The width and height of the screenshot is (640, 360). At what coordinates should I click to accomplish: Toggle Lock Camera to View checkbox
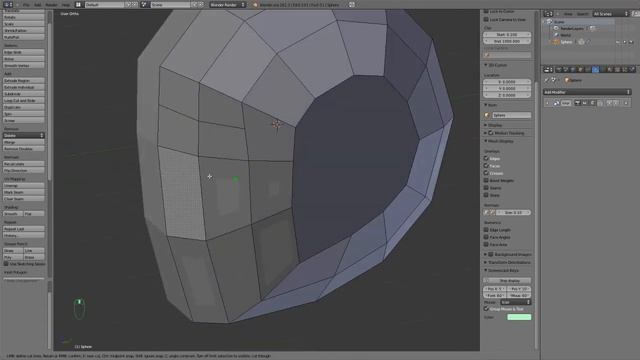tap(486, 19)
